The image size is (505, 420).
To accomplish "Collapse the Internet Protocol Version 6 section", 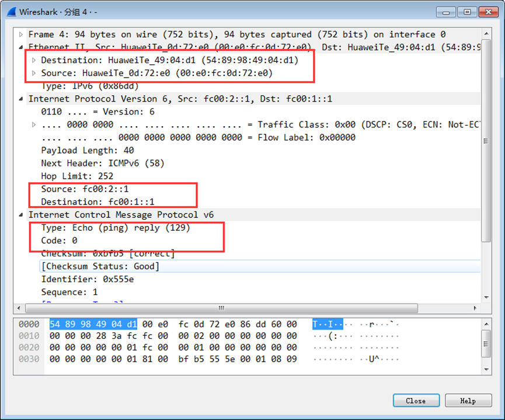I will pyautogui.click(x=21, y=99).
